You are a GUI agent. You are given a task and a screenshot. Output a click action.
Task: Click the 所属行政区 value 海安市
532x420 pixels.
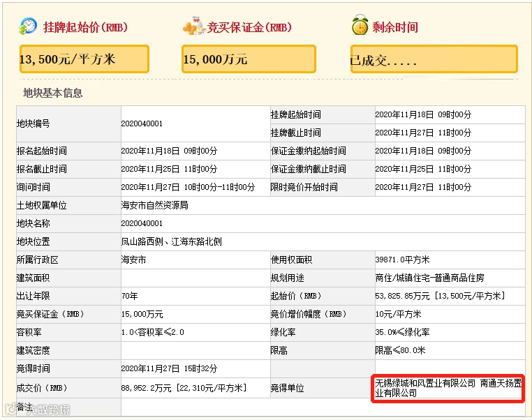[x=133, y=260]
